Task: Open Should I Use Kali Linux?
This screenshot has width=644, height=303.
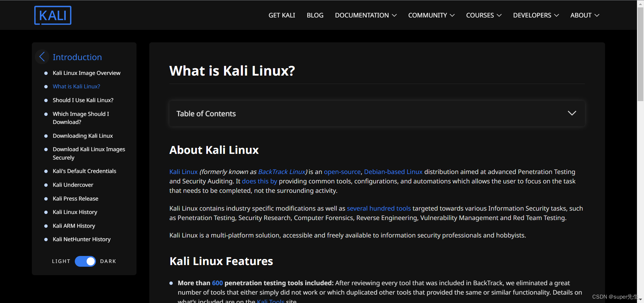Action: click(83, 100)
